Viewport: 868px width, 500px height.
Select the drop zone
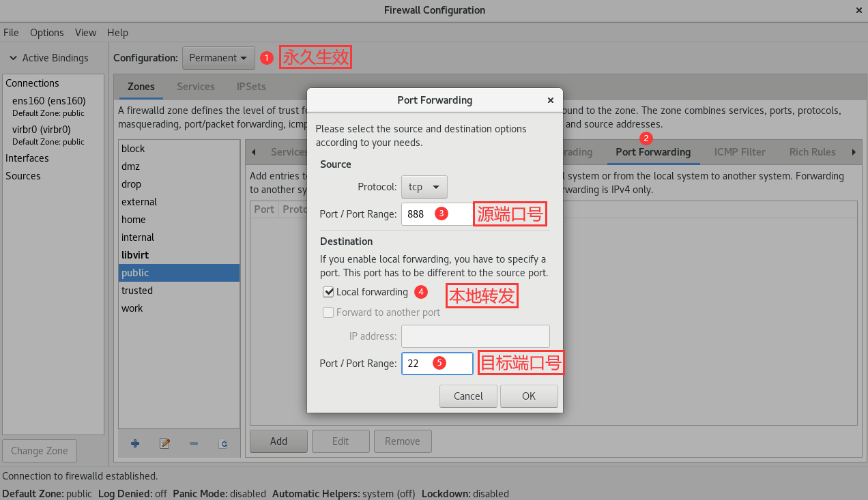tap(179, 184)
